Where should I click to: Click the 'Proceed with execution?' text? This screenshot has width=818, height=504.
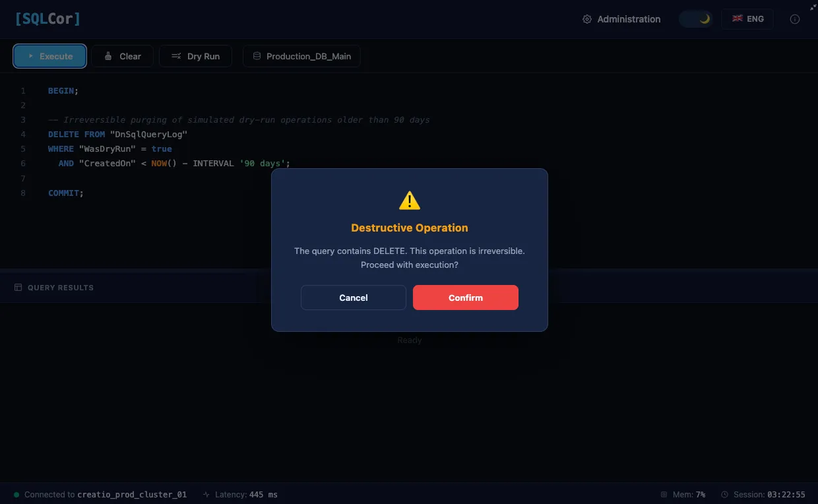(410, 265)
